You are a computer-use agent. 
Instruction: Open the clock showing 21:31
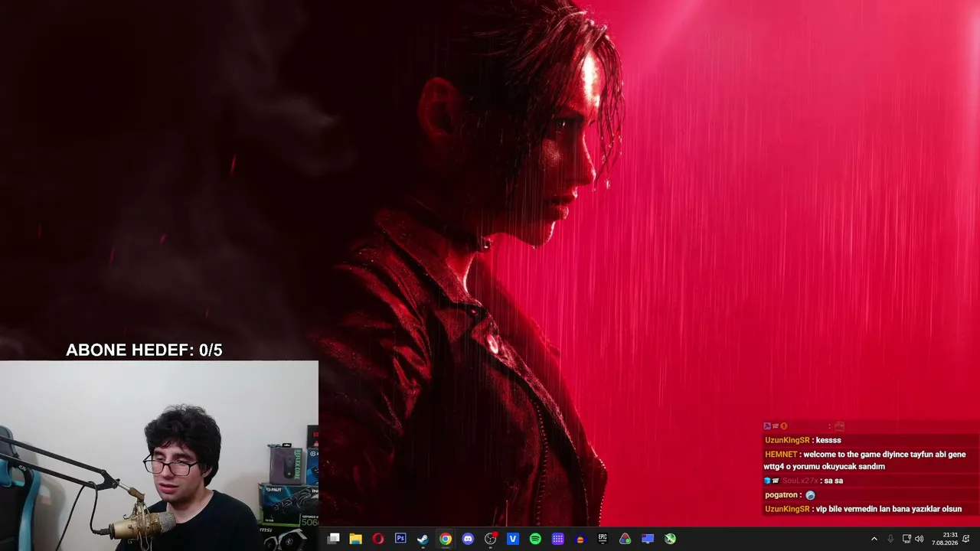coord(945,539)
